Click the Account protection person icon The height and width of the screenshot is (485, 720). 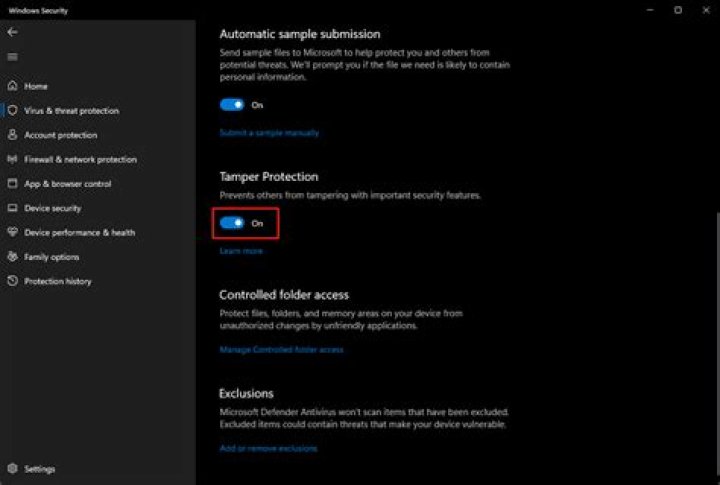(x=12, y=135)
